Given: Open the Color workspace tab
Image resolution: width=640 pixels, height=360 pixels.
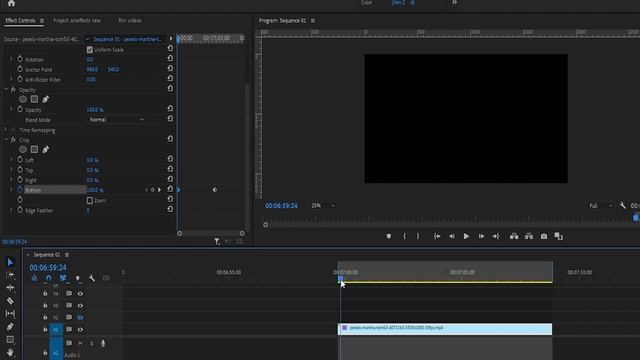Looking at the screenshot, I should pos(366,2).
